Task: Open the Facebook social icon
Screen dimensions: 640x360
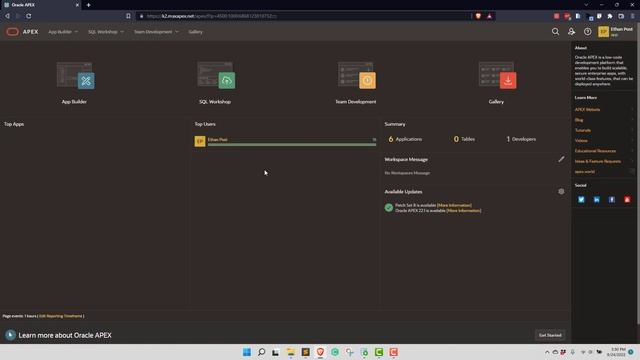Action: (612, 200)
